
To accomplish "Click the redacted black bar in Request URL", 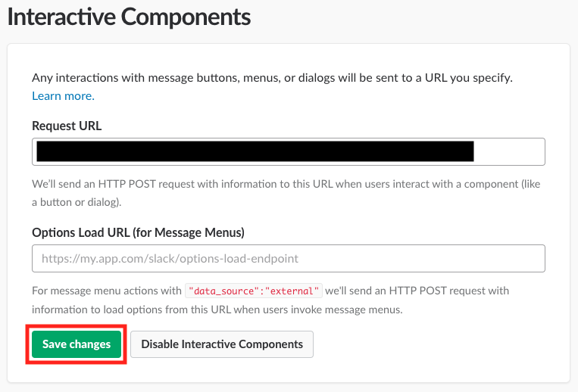I will click(255, 151).
